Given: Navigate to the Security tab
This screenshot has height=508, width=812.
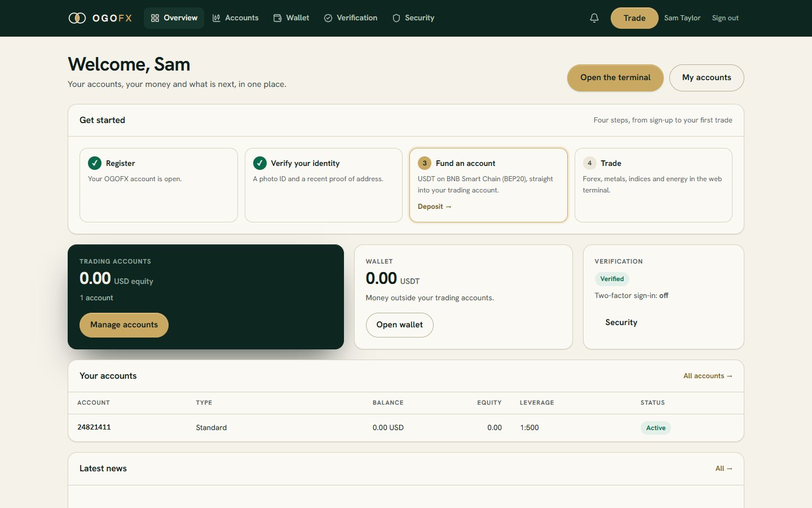Looking at the screenshot, I should (413, 18).
